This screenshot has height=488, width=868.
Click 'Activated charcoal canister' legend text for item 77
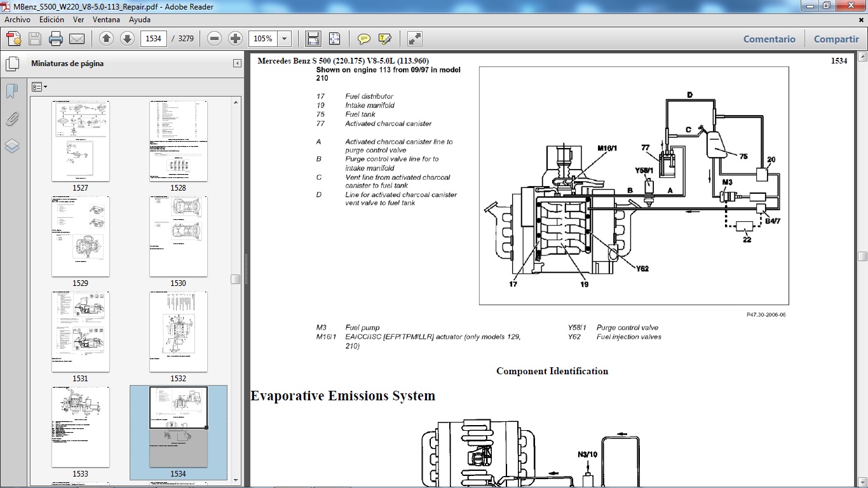pos(388,124)
